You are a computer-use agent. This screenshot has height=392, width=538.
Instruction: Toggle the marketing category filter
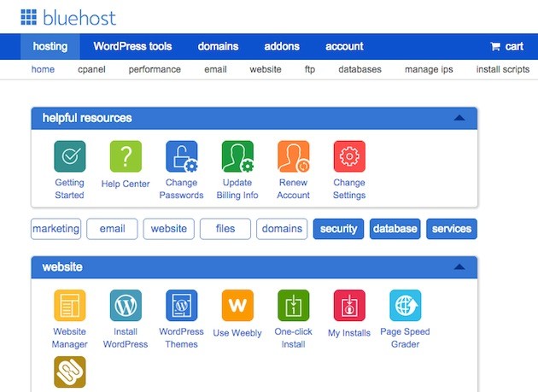[x=56, y=229]
